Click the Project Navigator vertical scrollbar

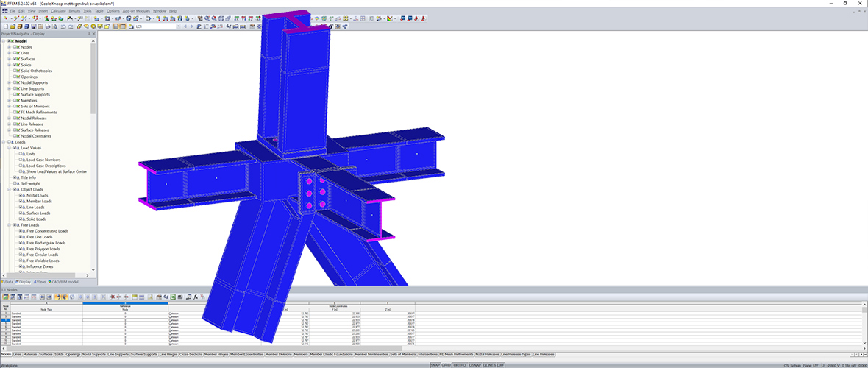coord(93,77)
